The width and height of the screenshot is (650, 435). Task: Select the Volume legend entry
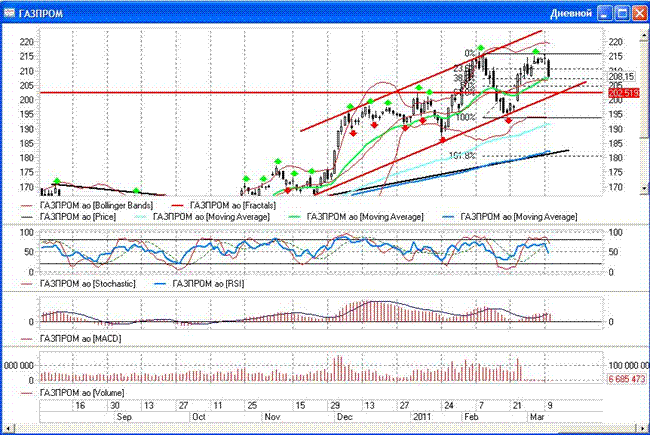(x=73, y=393)
